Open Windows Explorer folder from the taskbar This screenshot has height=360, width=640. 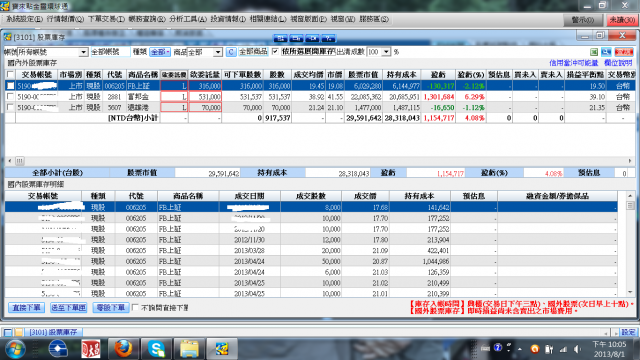(189, 349)
